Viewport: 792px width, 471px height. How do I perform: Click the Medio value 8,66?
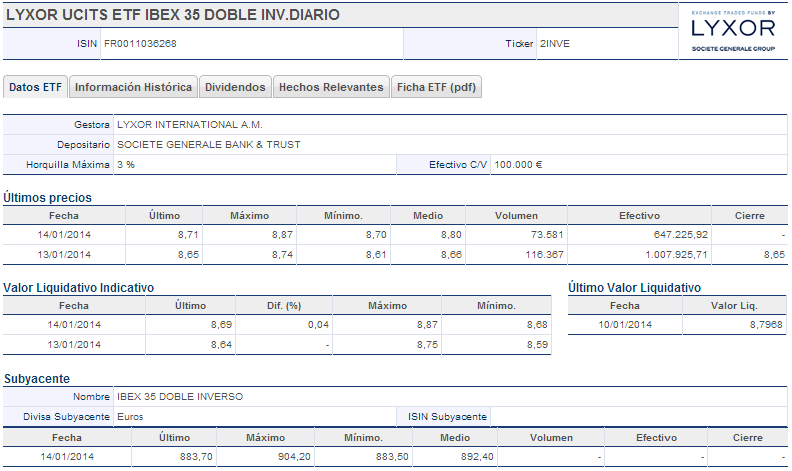coord(451,254)
